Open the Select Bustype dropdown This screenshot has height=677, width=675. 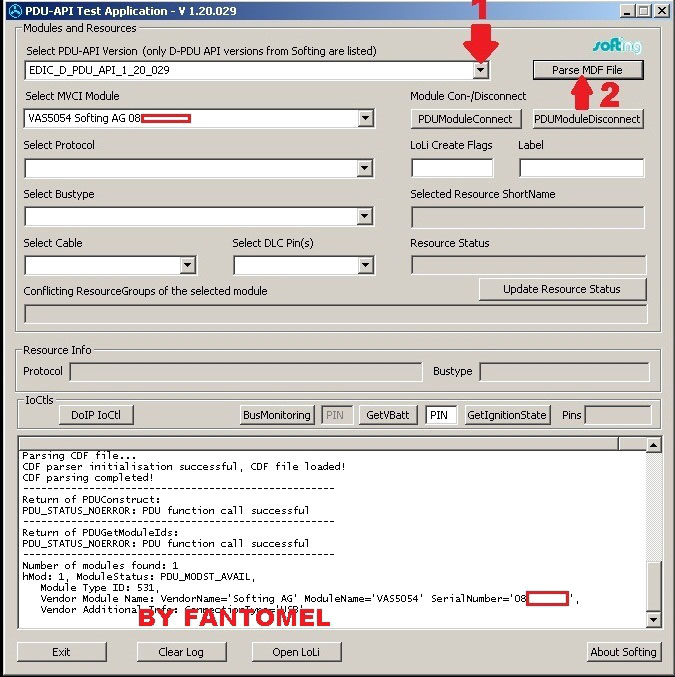click(x=365, y=217)
